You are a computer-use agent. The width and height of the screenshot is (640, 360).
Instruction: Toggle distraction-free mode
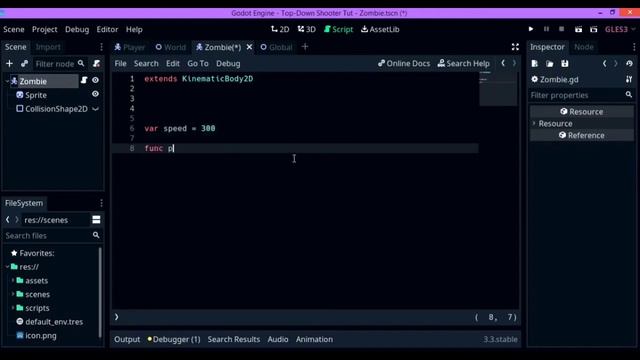pyautogui.click(x=515, y=47)
